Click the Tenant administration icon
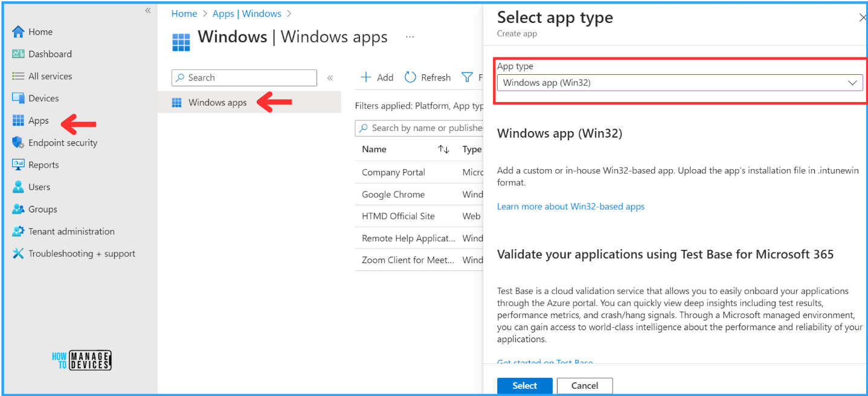 click(18, 231)
